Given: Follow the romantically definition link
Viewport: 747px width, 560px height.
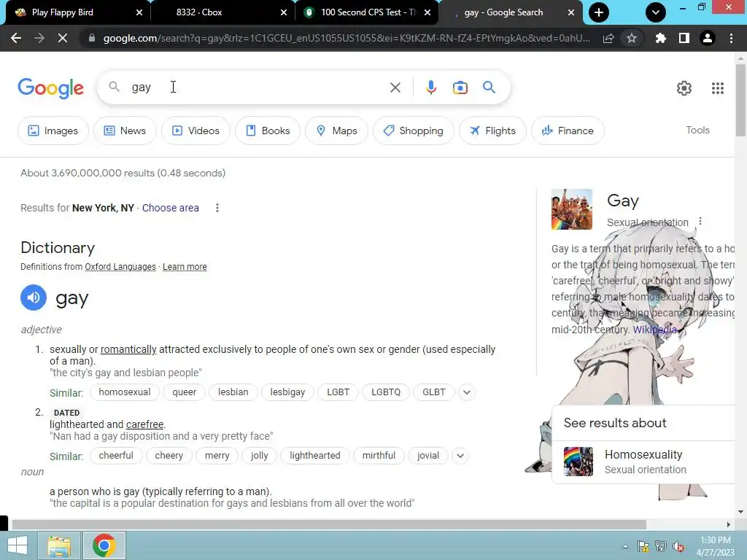Looking at the screenshot, I should click(x=128, y=349).
